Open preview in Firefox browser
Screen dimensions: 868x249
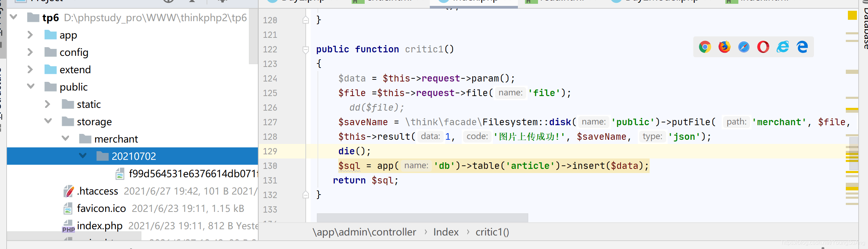724,47
